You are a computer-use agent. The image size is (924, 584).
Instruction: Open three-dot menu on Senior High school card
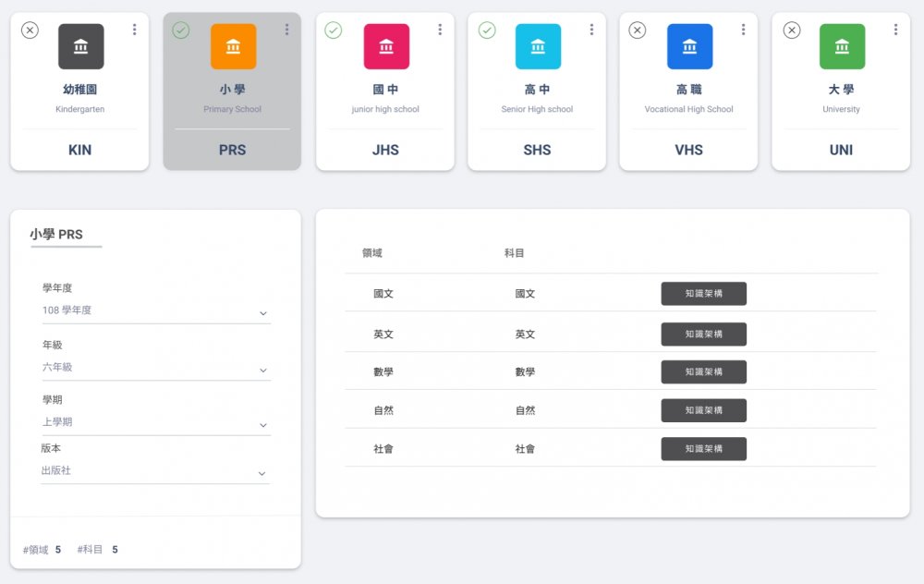(x=591, y=30)
